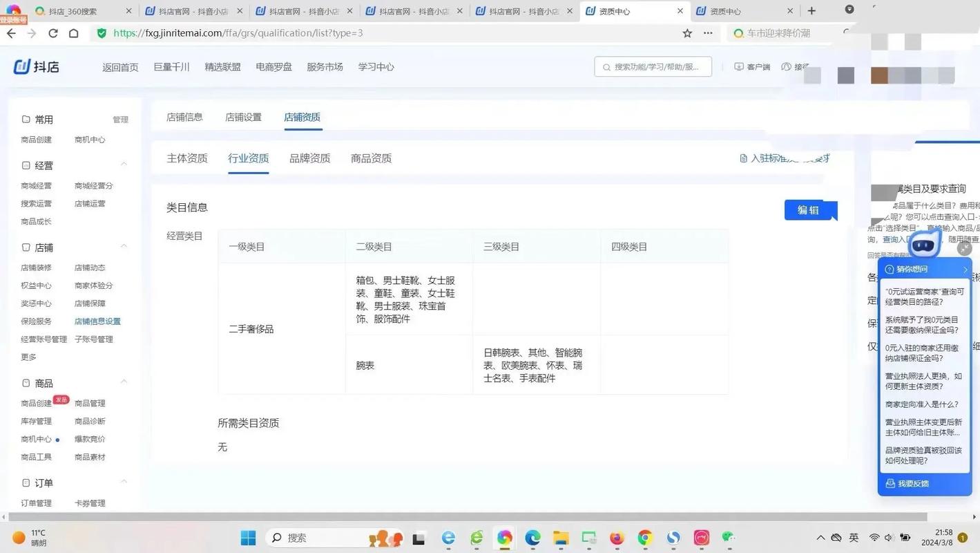Launch Google Chrome from the taskbar
980x553 pixels.
[x=645, y=538]
